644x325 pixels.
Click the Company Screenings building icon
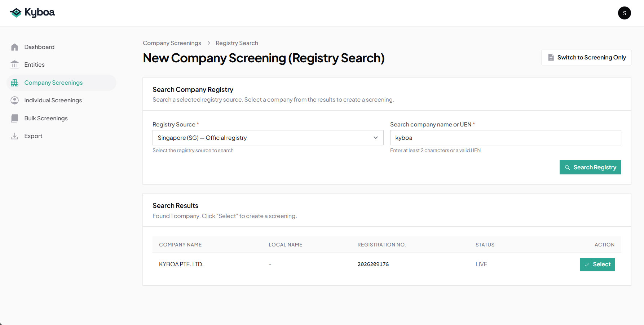(x=14, y=83)
